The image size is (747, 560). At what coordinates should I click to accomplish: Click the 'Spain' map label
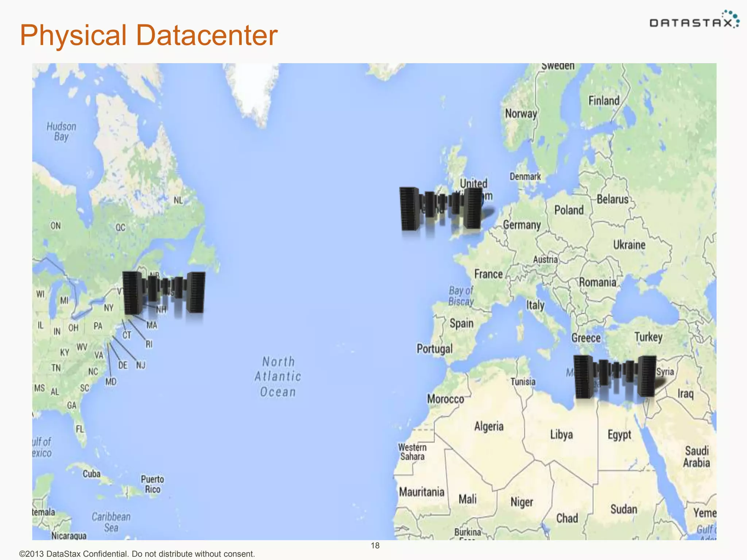coord(461,323)
